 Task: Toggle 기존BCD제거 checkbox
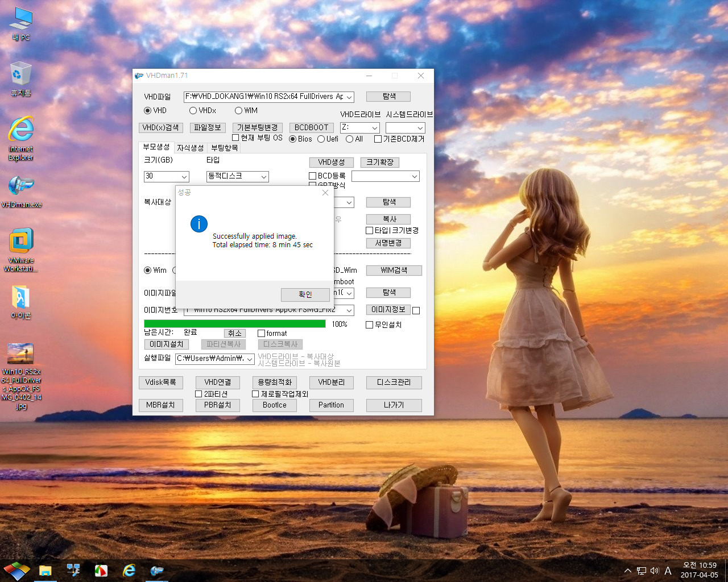[378, 139]
